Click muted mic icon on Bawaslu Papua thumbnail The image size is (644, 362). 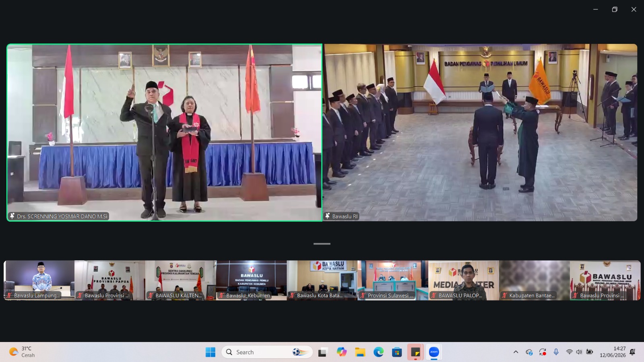click(x=80, y=295)
